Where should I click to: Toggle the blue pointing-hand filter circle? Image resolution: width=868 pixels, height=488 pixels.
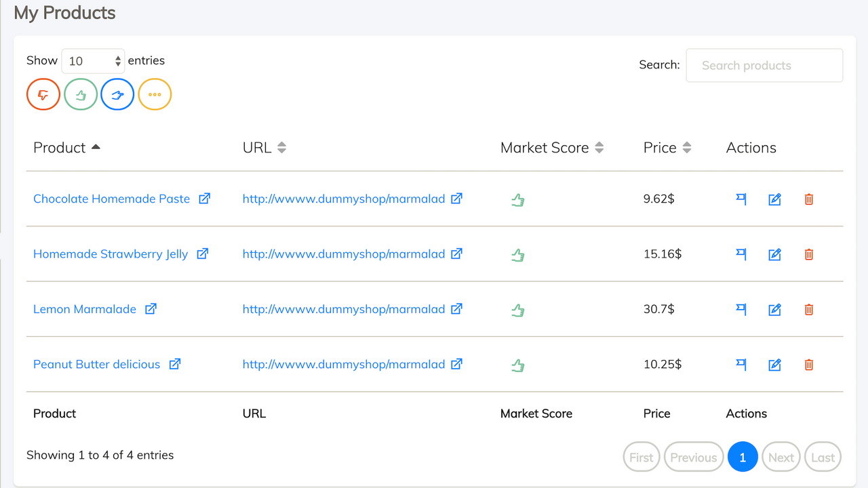coord(117,95)
